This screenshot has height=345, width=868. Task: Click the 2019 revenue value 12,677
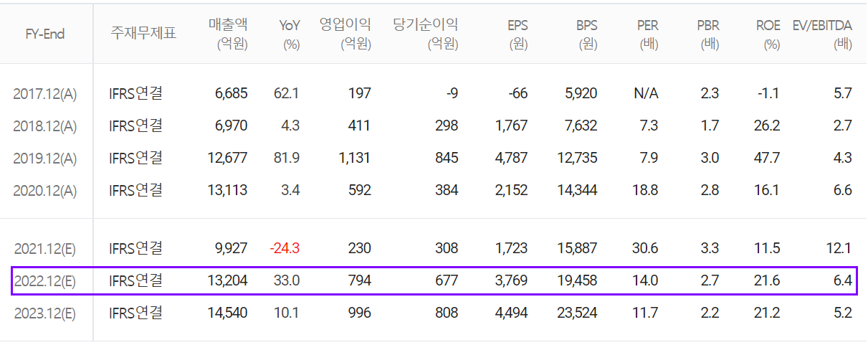pyautogui.click(x=228, y=159)
